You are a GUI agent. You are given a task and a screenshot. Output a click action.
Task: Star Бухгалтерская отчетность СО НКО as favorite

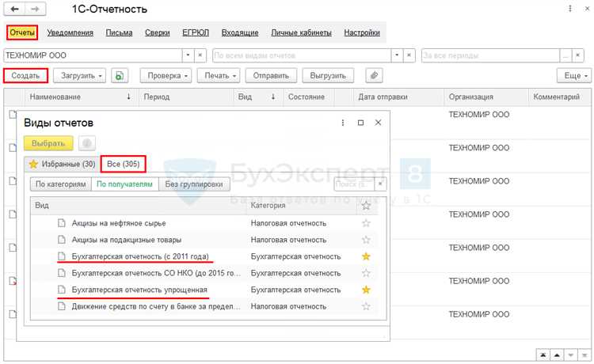pyautogui.click(x=366, y=273)
